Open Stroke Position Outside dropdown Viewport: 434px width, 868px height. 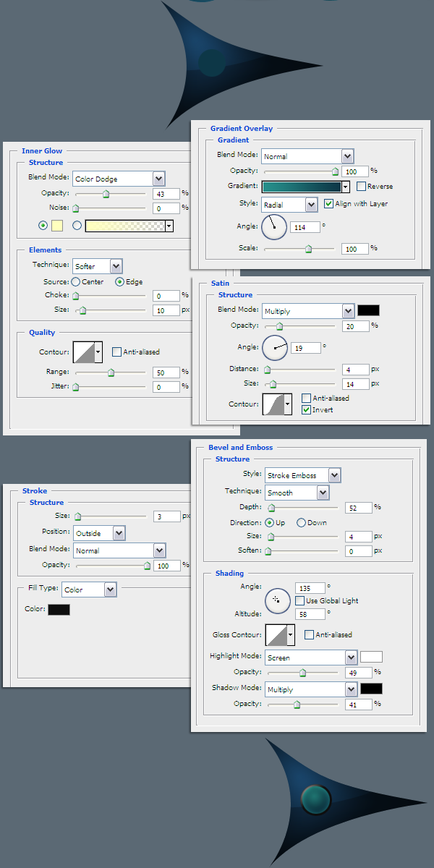pos(99,533)
